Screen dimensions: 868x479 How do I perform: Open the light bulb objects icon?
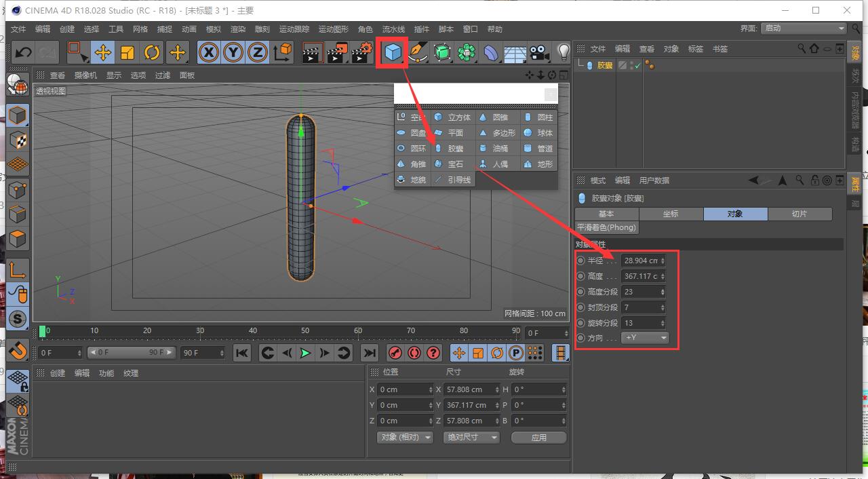click(563, 52)
